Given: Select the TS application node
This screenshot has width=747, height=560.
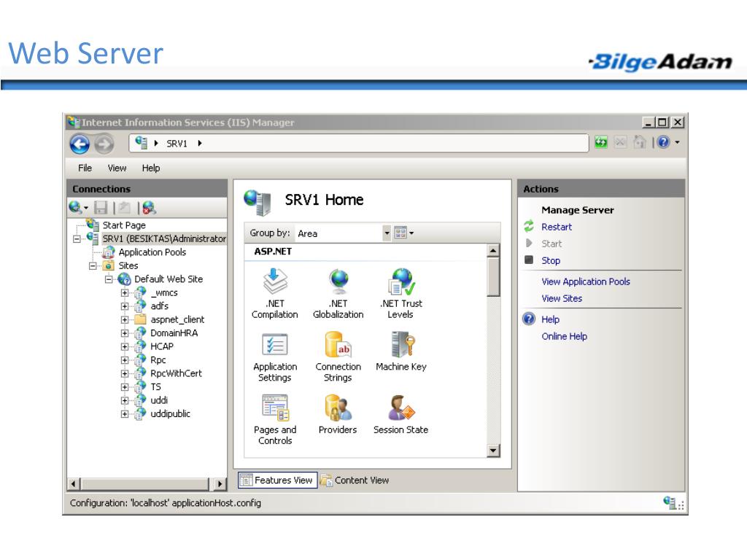Looking at the screenshot, I should pyautogui.click(x=155, y=386).
